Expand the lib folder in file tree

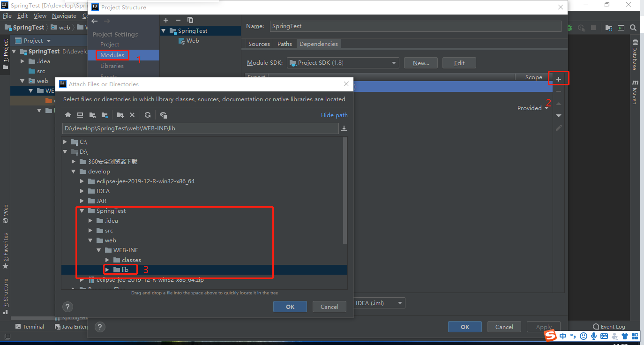coord(107,270)
